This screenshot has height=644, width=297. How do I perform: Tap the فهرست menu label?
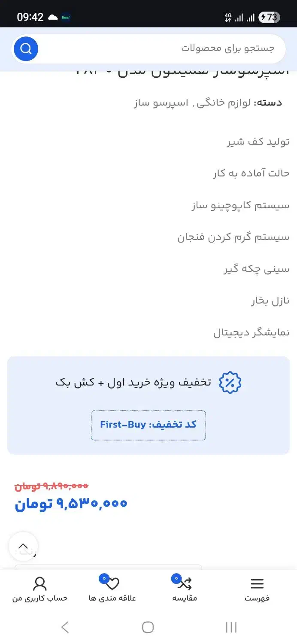(x=257, y=598)
